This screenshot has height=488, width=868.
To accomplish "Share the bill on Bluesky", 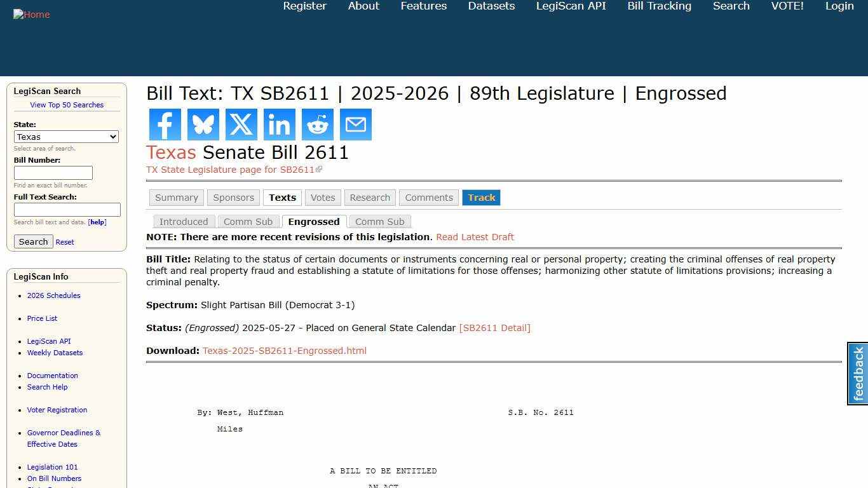I will coord(203,125).
